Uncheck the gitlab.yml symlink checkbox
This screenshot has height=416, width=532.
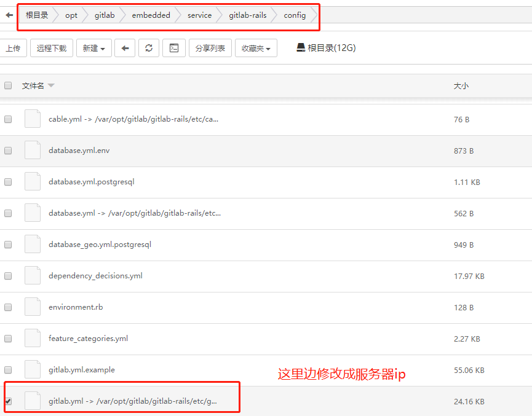8,401
